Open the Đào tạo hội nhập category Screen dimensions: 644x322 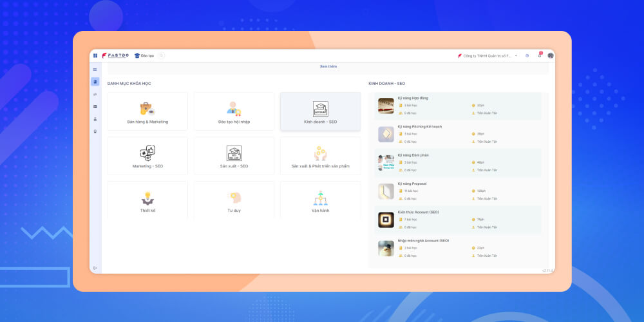[x=234, y=111]
